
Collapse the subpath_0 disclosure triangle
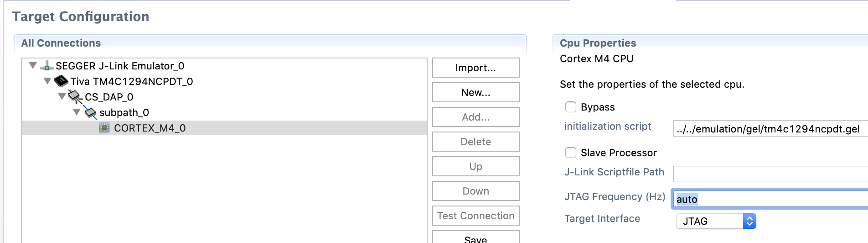point(77,112)
